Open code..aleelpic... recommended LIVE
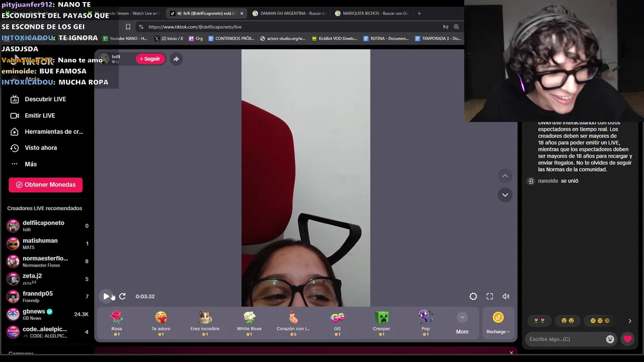 coord(48,332)
